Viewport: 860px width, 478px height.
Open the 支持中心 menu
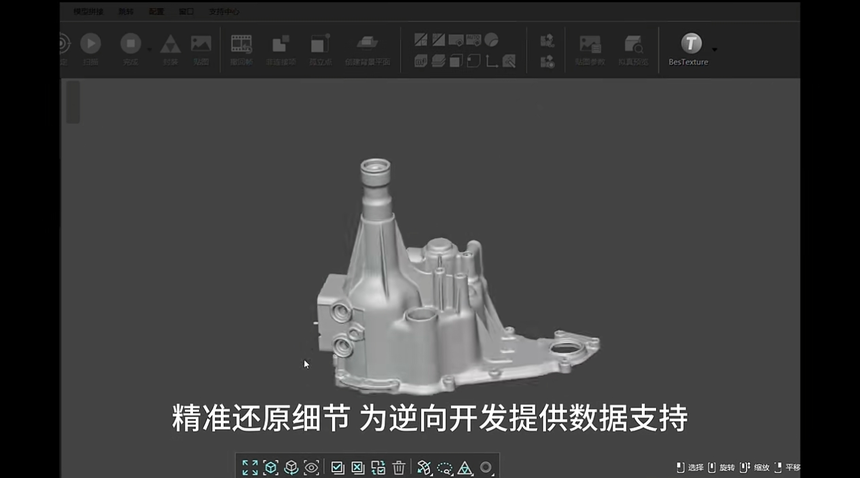tap(224, 12)
